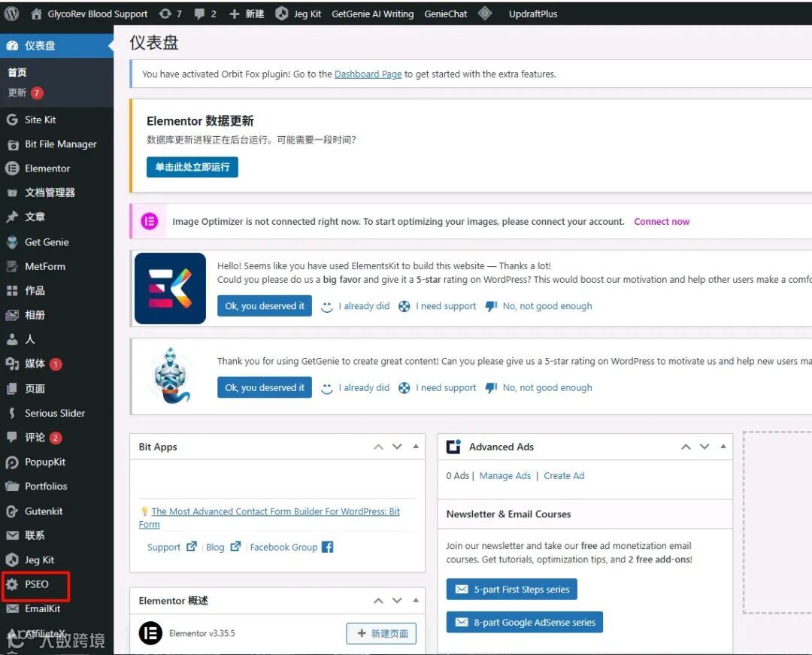Click 5-part First Steps series button
Screen dimensions: 812x655
click(x=512, y=590)
